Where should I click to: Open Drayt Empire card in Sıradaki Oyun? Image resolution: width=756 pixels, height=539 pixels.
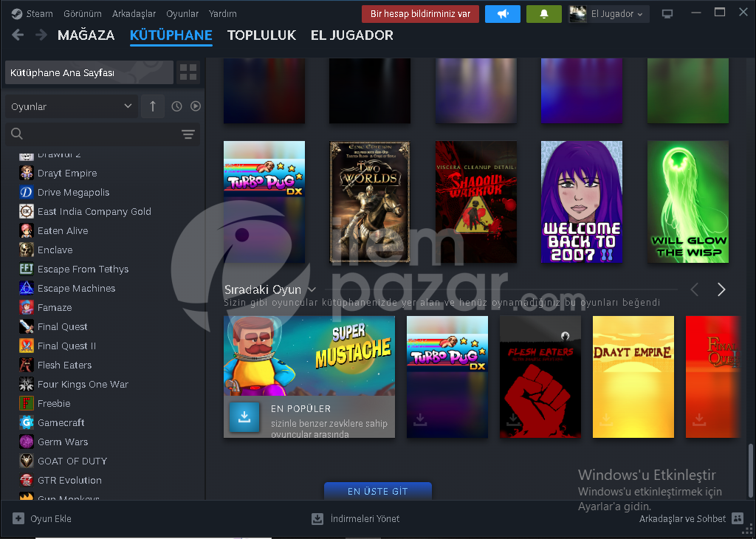(633, 377)
